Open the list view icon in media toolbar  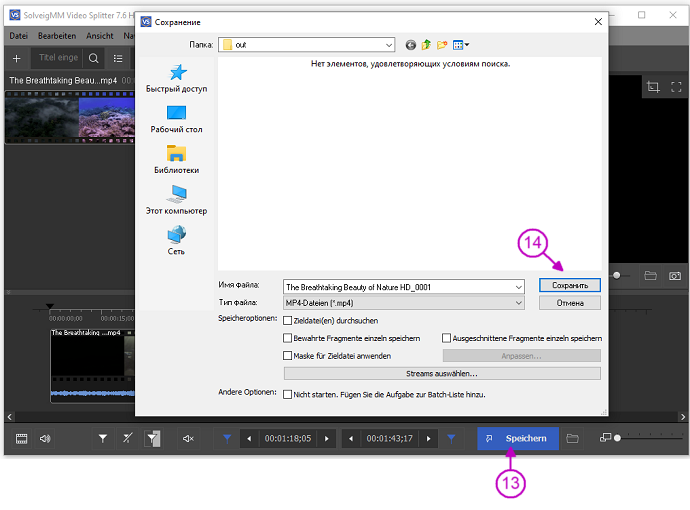click(x=118, y=59)
